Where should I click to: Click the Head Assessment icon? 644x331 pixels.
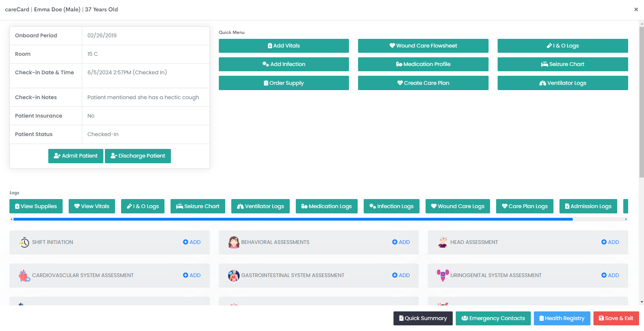(443, 242)
